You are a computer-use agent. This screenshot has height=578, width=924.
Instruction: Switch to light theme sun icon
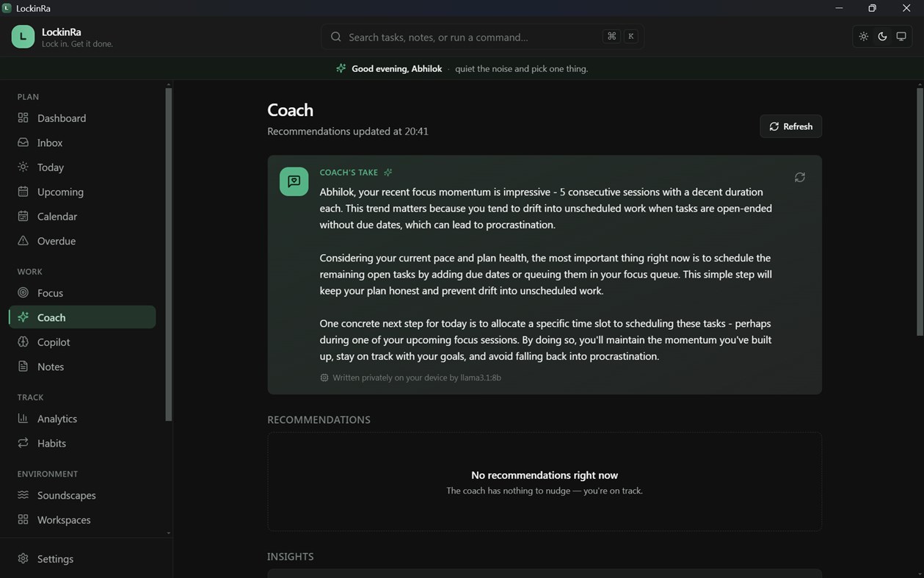pyautogui.click(x=864, y=37)
